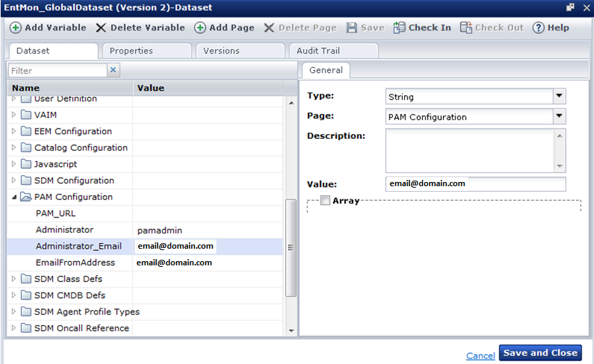Expand the SDM Class Defs node

pyautogui.click(x=14, y=279)
